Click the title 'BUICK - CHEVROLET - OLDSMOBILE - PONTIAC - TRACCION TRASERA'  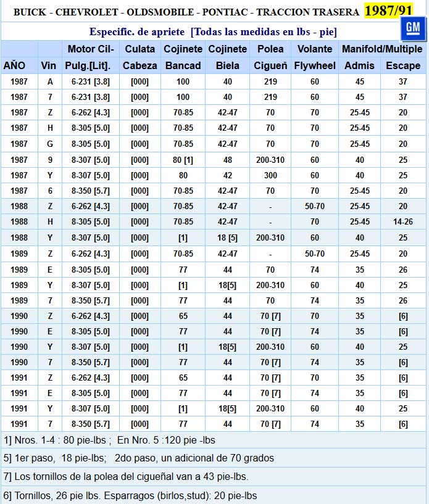(186, 12)
